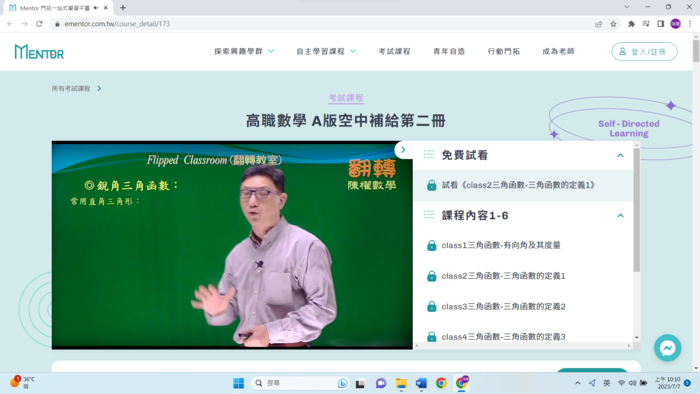Image resolution: width=700 pixels, height=394 pixels.
Task: Click the address bar URL
Action: click(117, 24)
